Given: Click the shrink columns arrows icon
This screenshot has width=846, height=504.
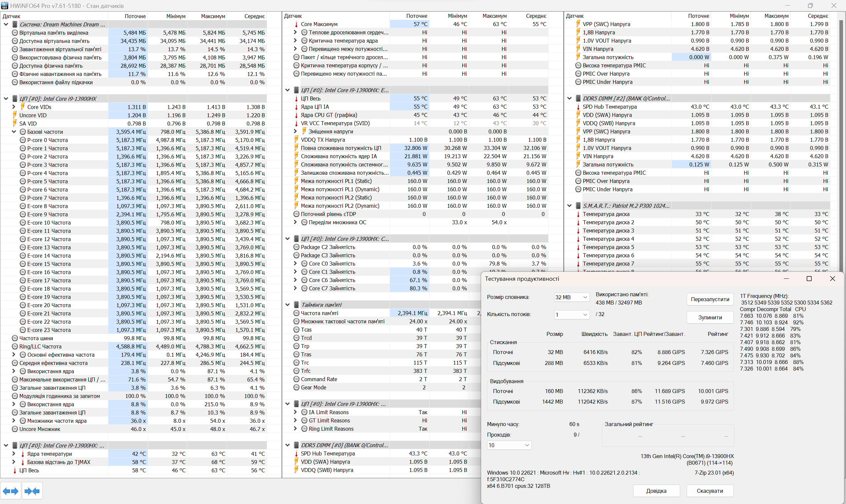Looking at the screenshot, I should (x=32, y=491).
